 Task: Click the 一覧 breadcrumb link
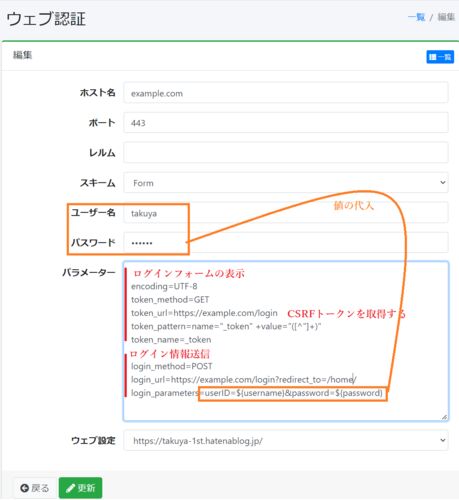tap(416, 17)
